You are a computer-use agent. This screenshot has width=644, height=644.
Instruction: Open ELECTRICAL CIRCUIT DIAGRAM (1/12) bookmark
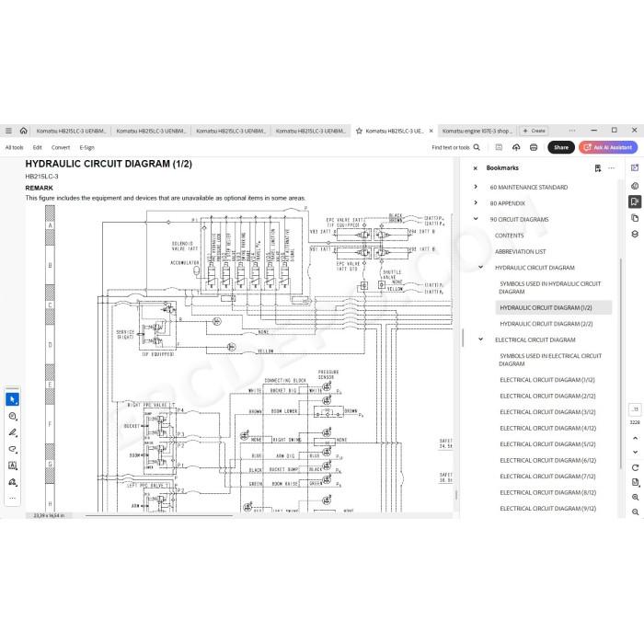click(x=547, y=380)
